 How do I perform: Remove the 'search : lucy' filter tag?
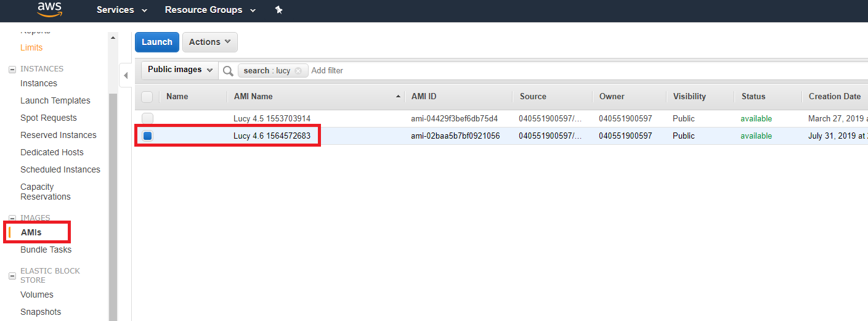tap(298, 71)
